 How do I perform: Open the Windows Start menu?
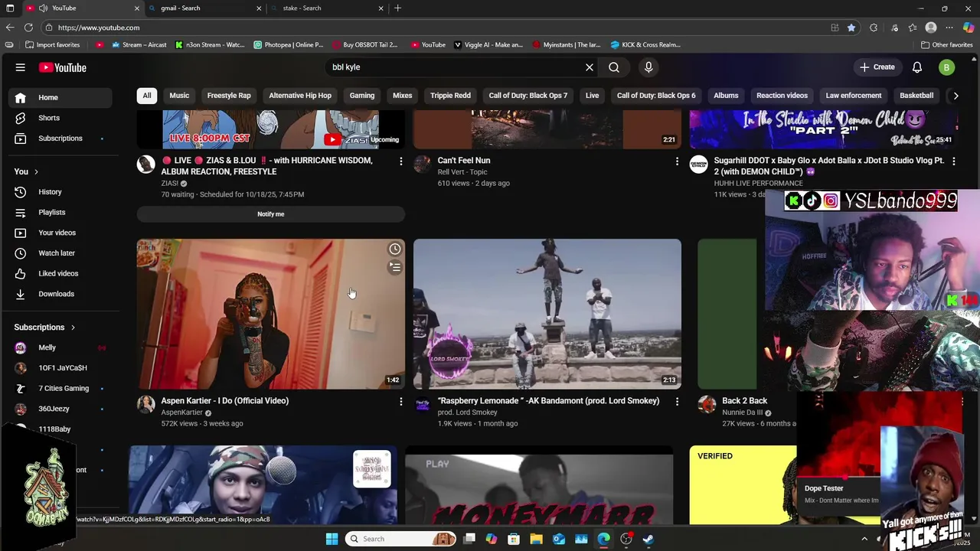(x=332, y=539)
